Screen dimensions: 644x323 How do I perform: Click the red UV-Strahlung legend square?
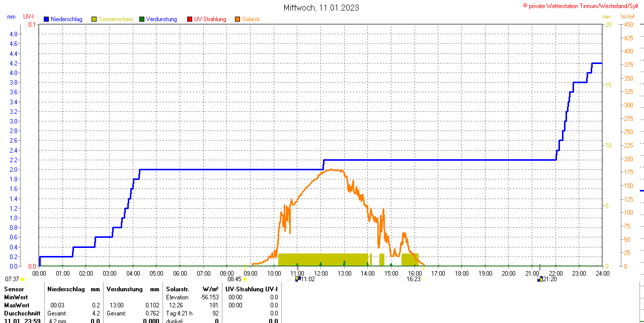coord(190,19)
